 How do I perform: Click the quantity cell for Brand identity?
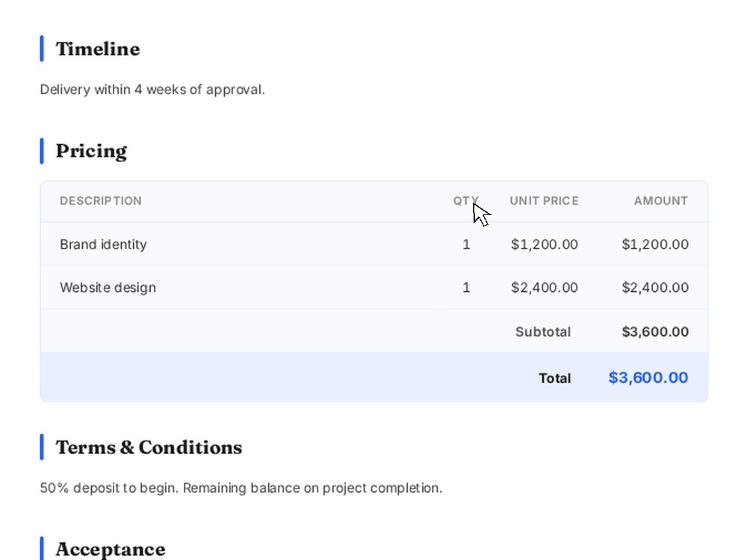(466, 244)
